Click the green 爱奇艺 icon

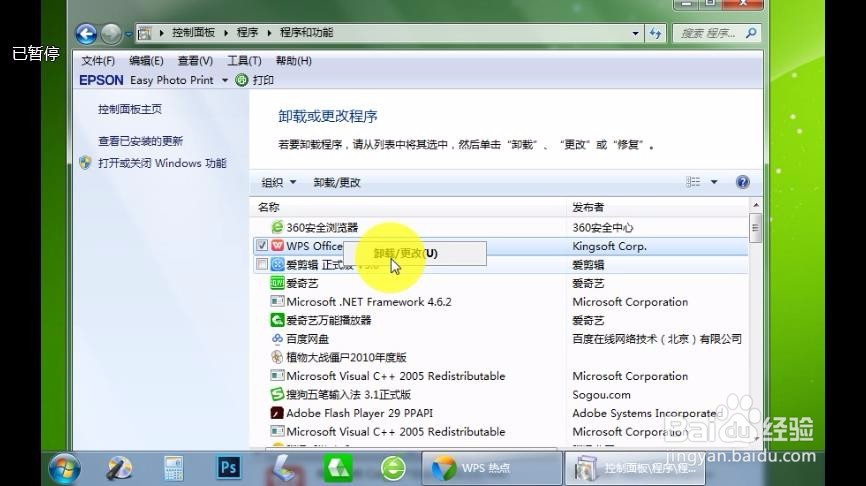tap(277, 283)
